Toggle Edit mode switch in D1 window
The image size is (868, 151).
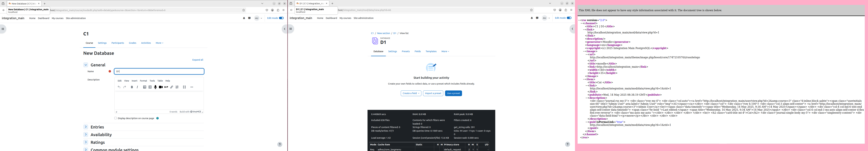(569, 18)
